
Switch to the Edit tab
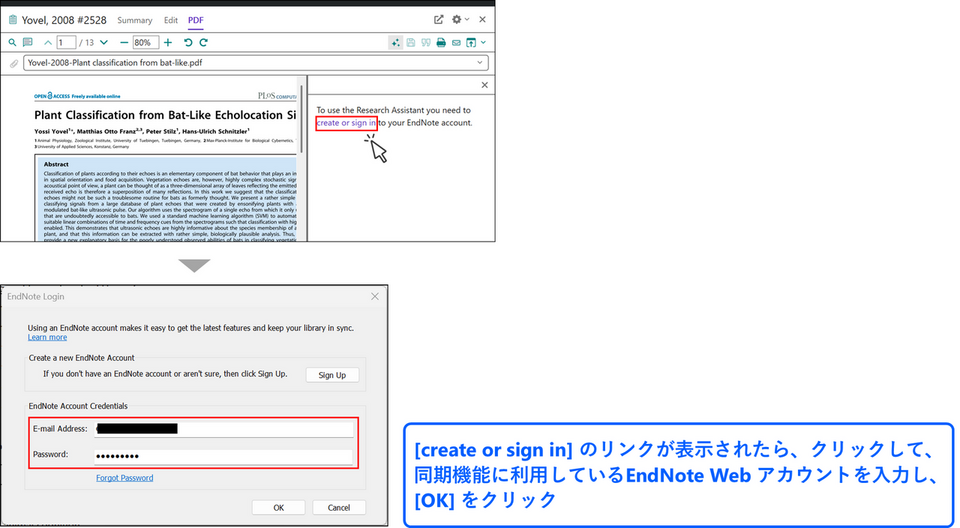tap(171, 20)
